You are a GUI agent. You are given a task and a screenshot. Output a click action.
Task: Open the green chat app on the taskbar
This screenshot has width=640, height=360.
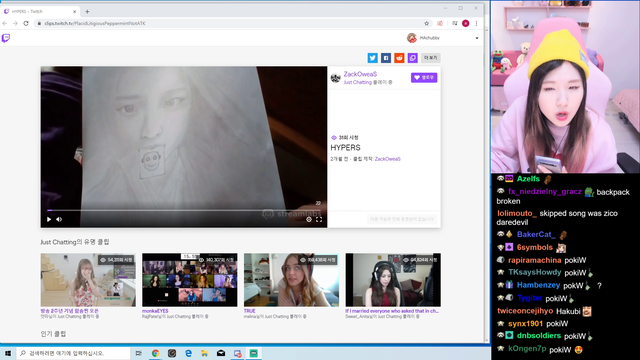tap(253, 353)
